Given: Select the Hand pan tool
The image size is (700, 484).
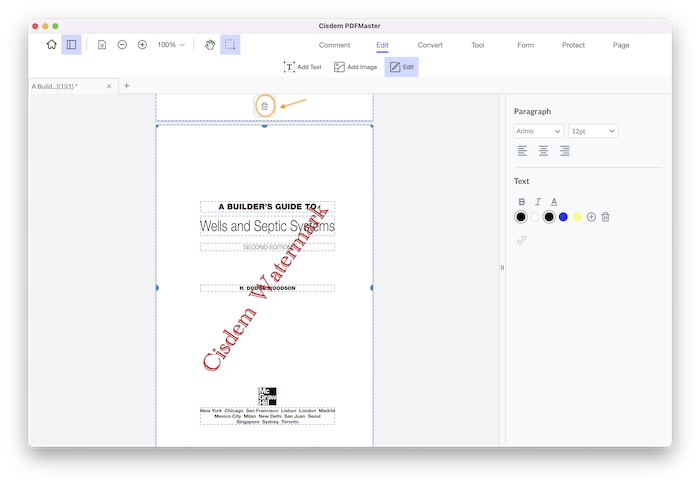Looking at the screenshot, I should [210, 45].
